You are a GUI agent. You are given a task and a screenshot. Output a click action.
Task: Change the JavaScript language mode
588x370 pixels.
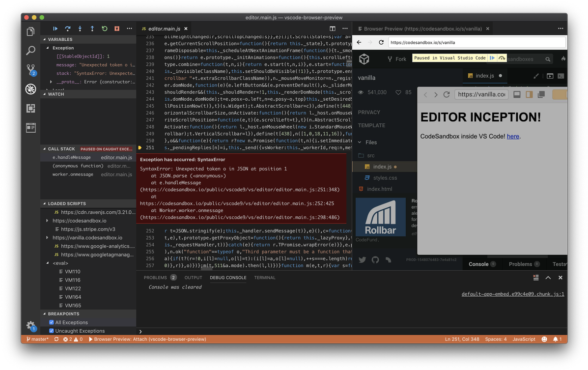pos(524,339)
